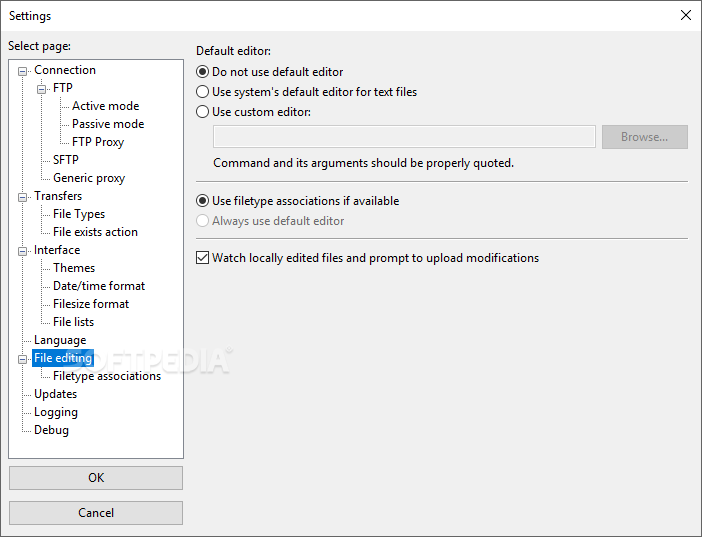This screenshot has height=537, width=702.
Task: Select the 'Use custom editor' radio button
Action: pyautogui.click(x=202, y=112)
